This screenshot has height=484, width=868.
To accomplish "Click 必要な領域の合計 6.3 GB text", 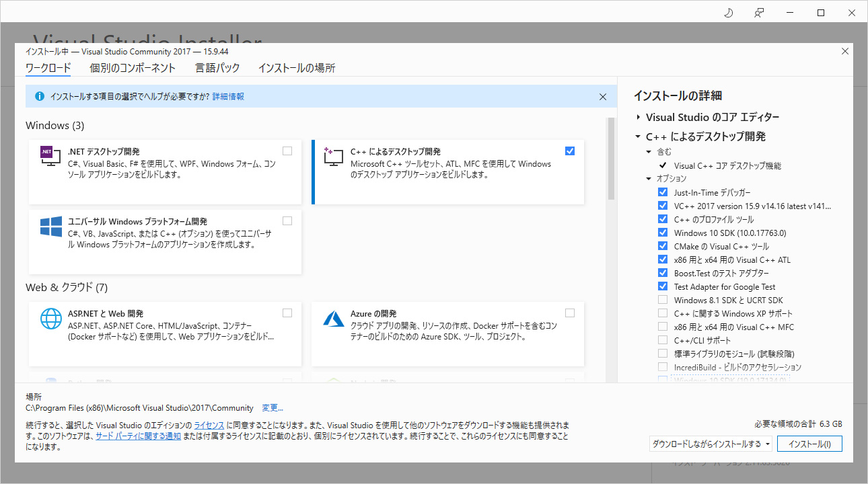I will click(x=799, y=424).
